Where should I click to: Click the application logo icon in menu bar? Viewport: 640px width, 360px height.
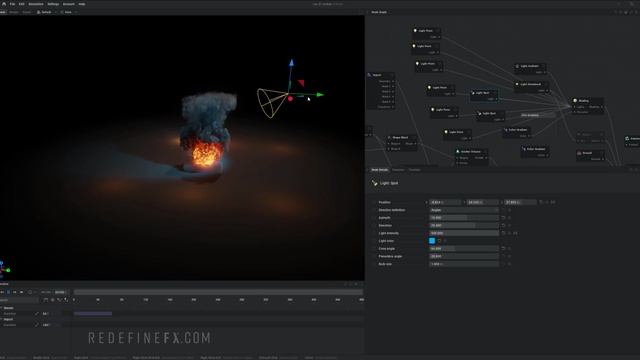pos(4,4)
